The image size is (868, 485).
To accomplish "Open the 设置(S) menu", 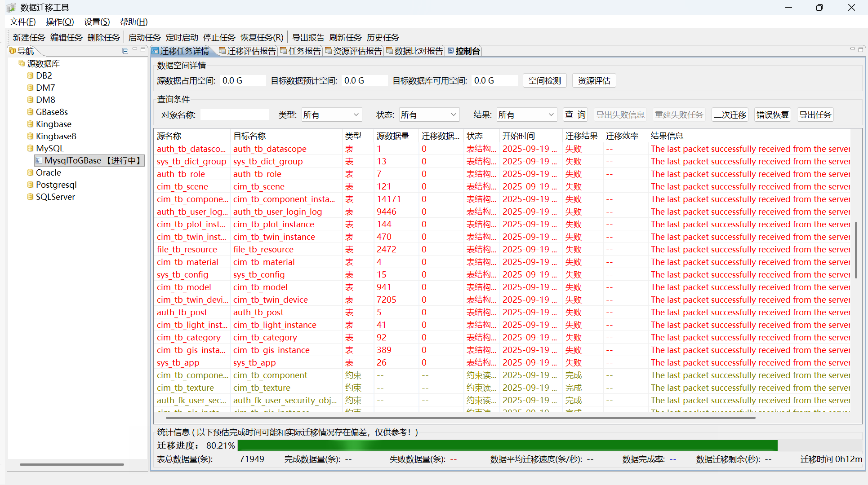I will coord(97,22).
